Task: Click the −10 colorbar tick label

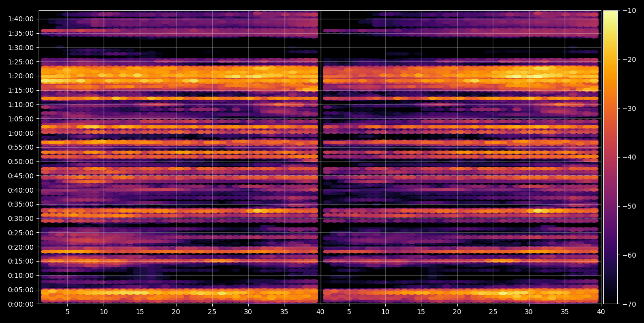Action: pos(629,10)
